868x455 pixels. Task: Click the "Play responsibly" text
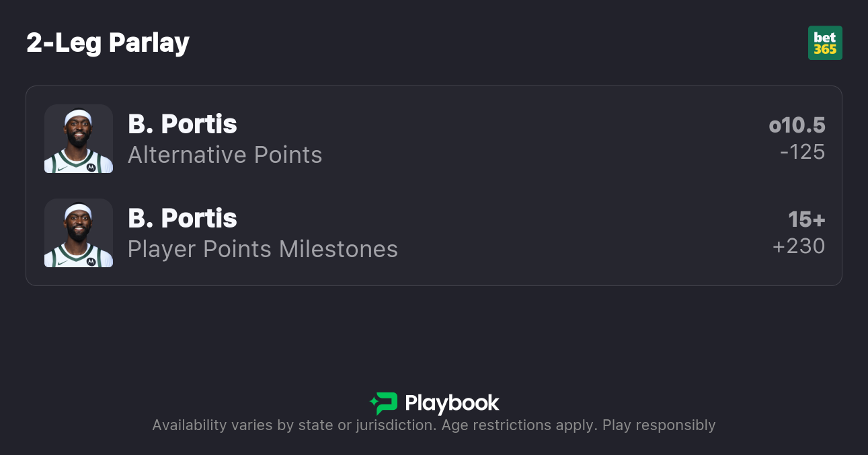[659, 425]
